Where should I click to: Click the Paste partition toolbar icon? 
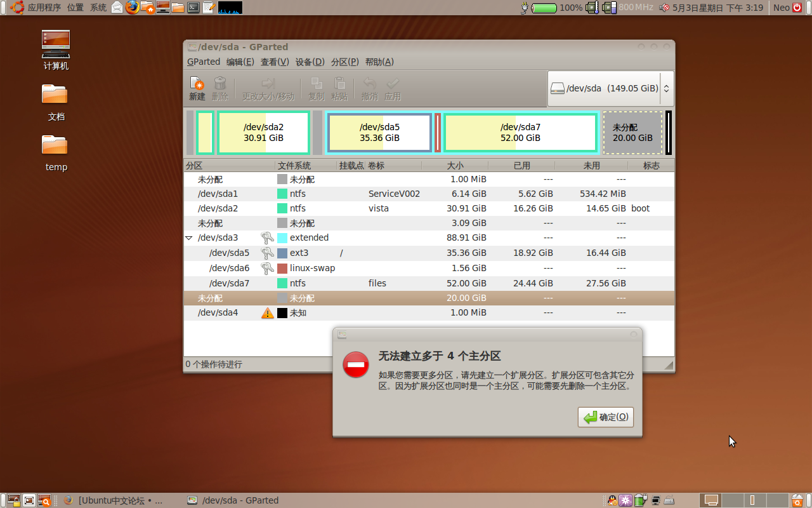pyautogui.click(x=339, y=83)
